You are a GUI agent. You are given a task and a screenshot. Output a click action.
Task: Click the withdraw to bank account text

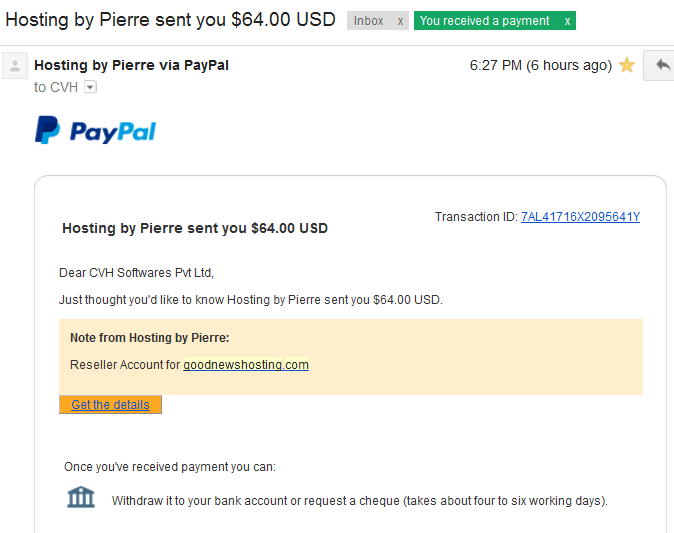(x=360, y=501)
